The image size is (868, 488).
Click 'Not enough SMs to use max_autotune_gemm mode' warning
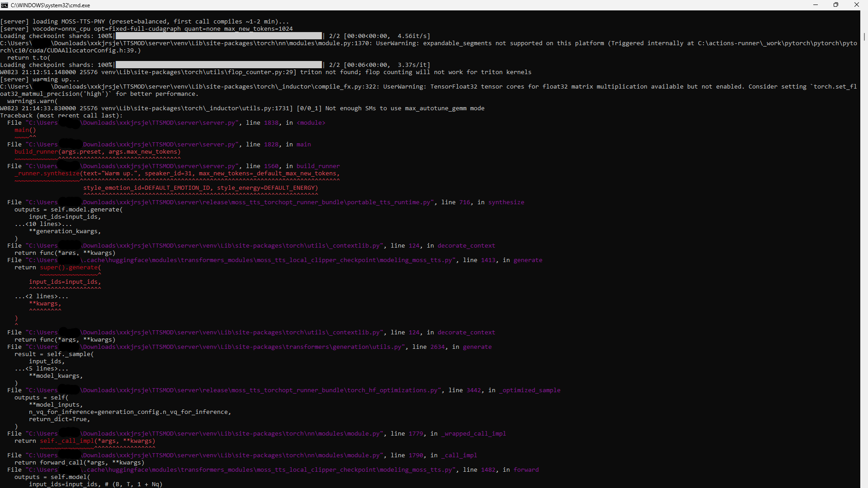[405, 108]
